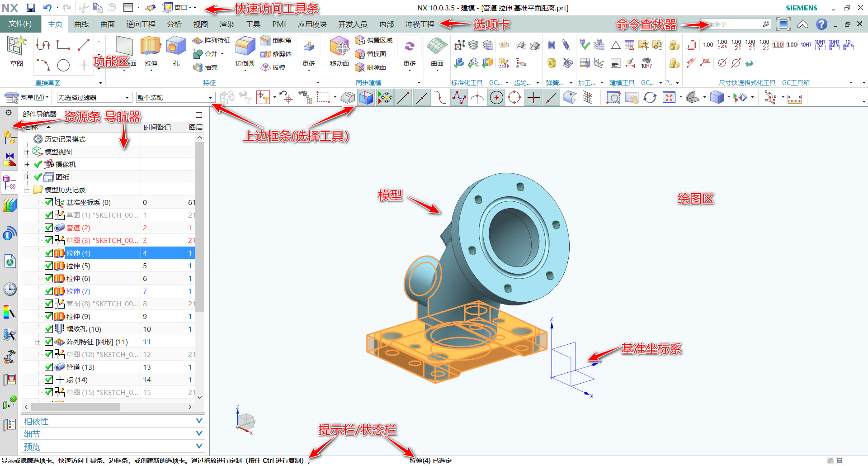The width and height of the screenshot is (868, 466).
Task: Click the 修剪体 trim body icon
Action: click(265, 54)
